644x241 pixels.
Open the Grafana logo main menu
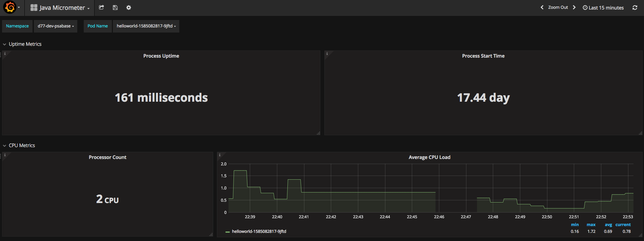pyautogui.click(x=10, y=7)
